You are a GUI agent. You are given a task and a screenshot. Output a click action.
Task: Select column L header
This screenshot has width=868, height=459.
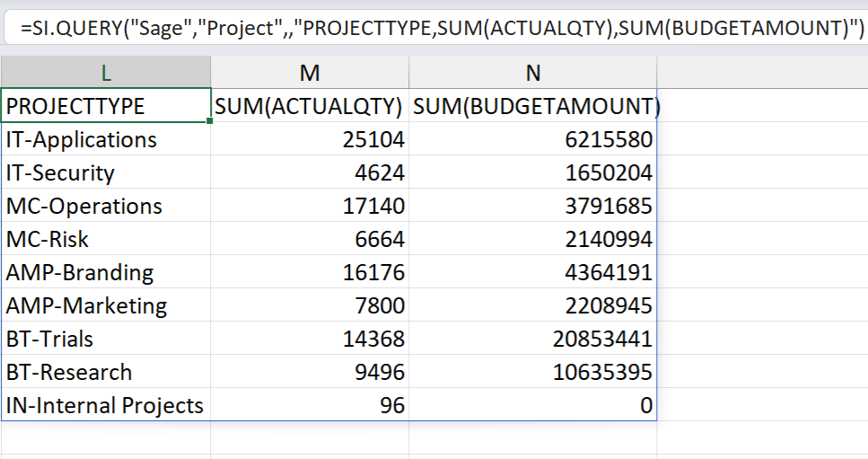coord(106,73)
